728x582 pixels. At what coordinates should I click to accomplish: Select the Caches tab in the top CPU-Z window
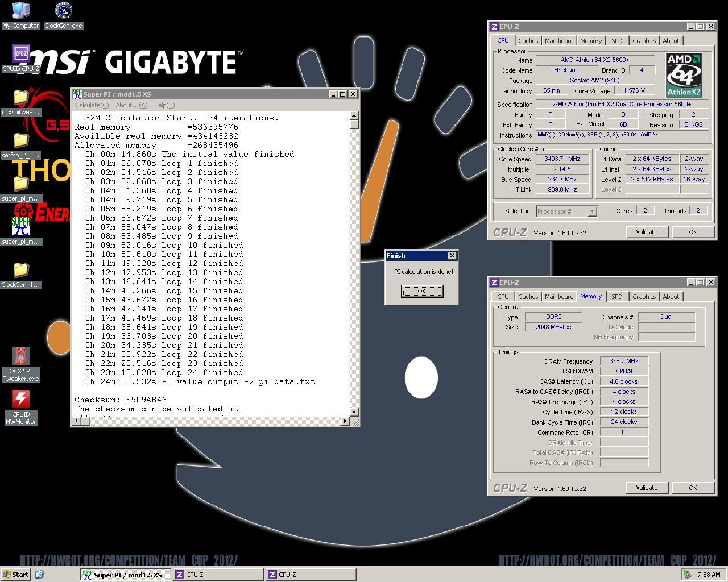coord(528,41)
